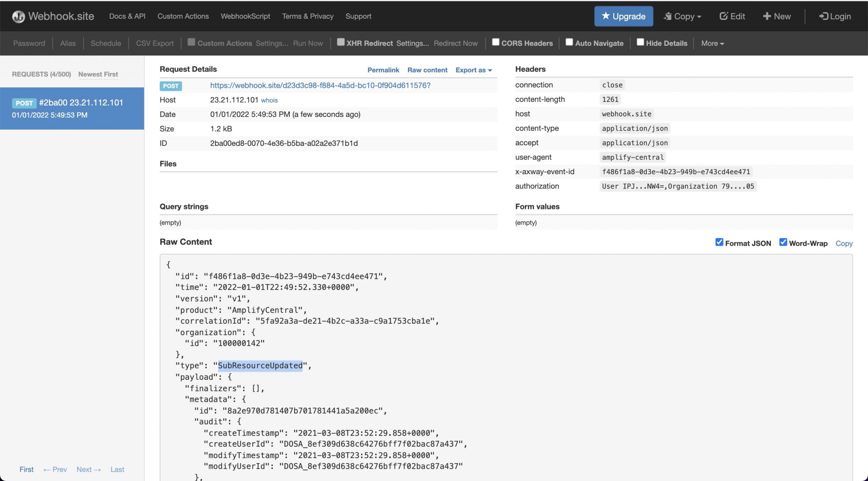Select request #2ba00 in the sidebar
868x481 pixels.
pos(72,108)
